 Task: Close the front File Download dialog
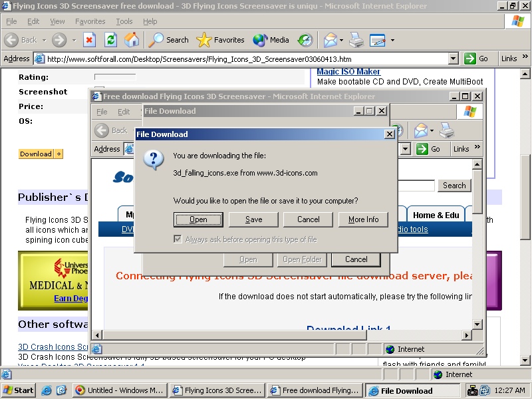(390, 134)
